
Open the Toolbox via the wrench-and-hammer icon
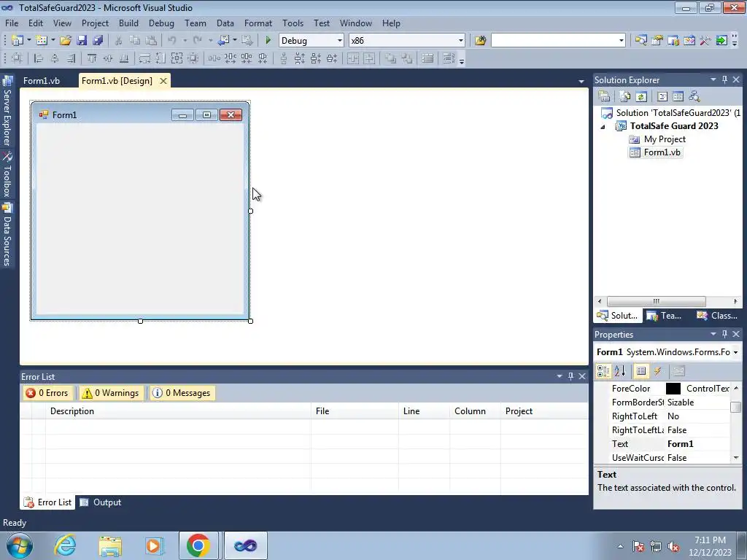(x=705, y=41)
